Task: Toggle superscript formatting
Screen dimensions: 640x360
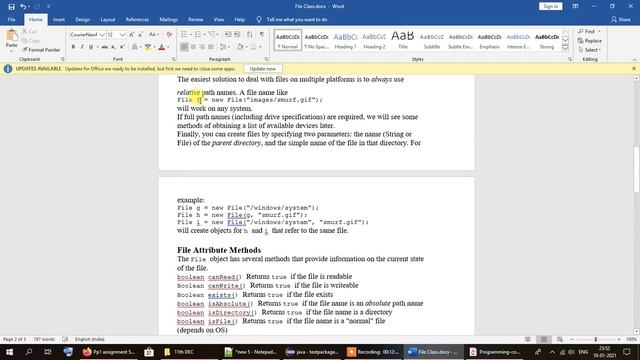Action: pos(122,47)
